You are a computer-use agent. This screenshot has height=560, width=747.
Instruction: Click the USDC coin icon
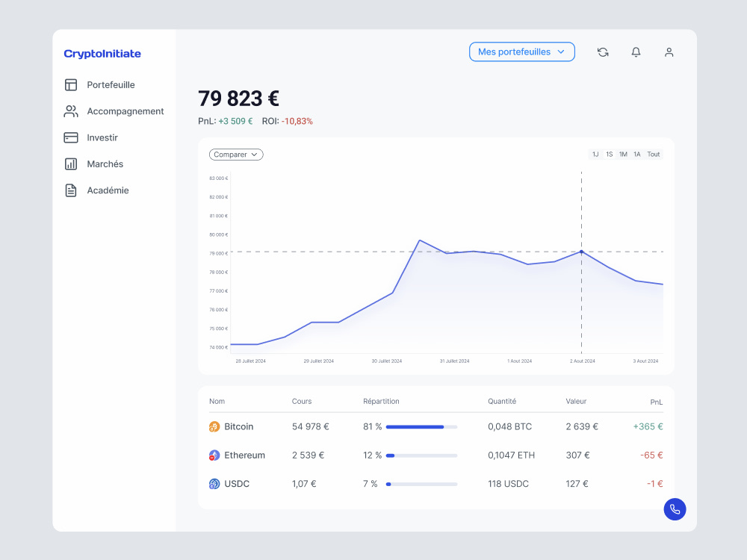[x=214, y=484]
